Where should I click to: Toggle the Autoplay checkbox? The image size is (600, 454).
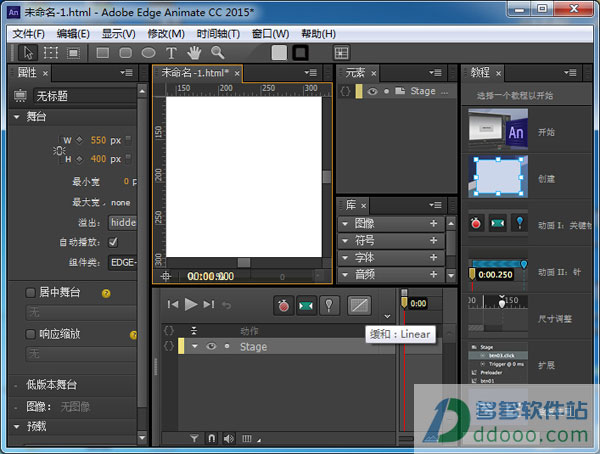pos(113,242)
